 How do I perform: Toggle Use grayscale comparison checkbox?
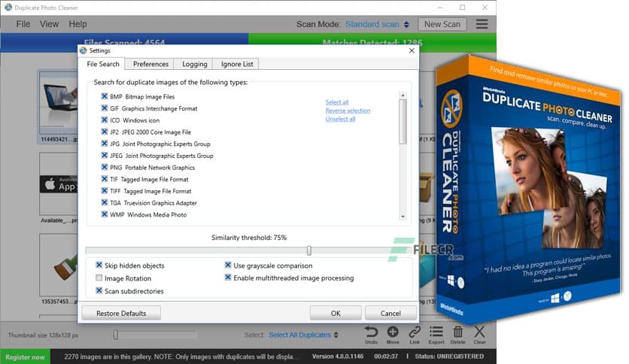(x=228, y=265)
